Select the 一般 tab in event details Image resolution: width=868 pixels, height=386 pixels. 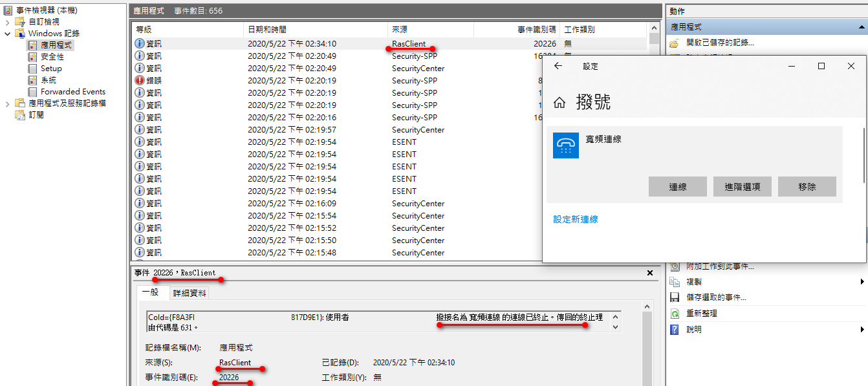tap(149, 293)
